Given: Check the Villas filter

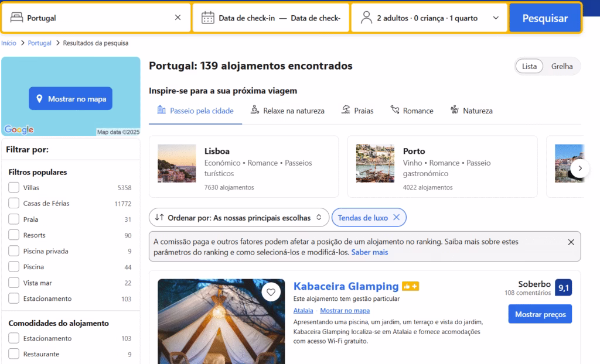Looking at the screenshot, I should (x=14, y=187).
